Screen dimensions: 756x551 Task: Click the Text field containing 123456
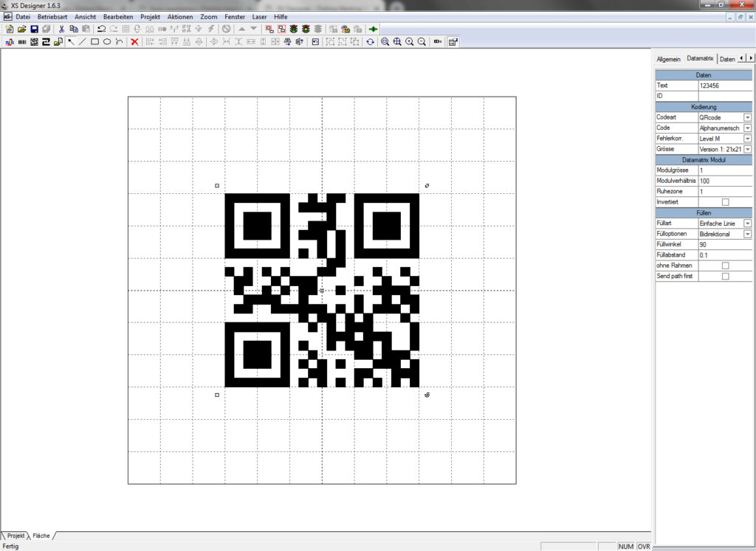pos(725,86)
